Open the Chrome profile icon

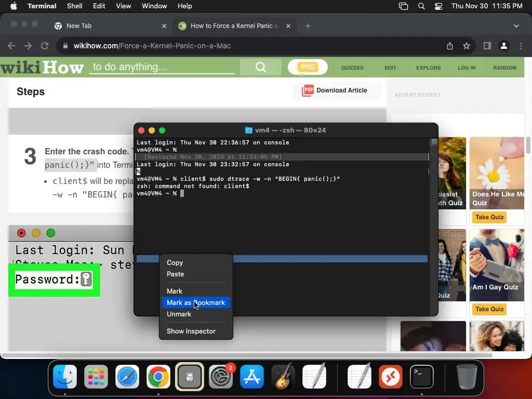coord(504,46)
